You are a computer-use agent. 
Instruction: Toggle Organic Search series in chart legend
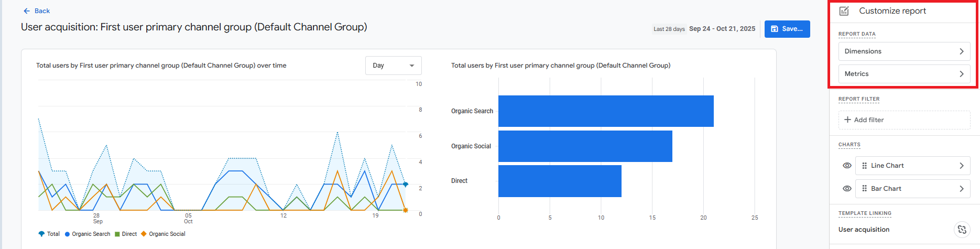88,234
